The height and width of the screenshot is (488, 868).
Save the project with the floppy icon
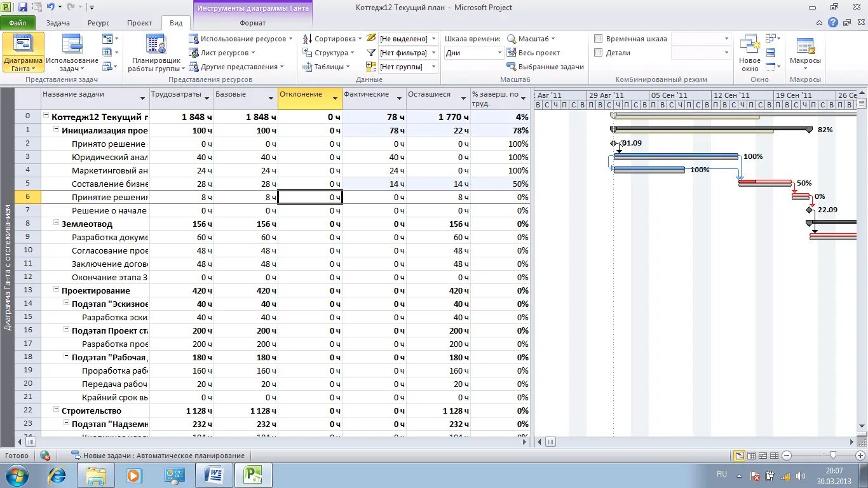click(x=23, y=8)
